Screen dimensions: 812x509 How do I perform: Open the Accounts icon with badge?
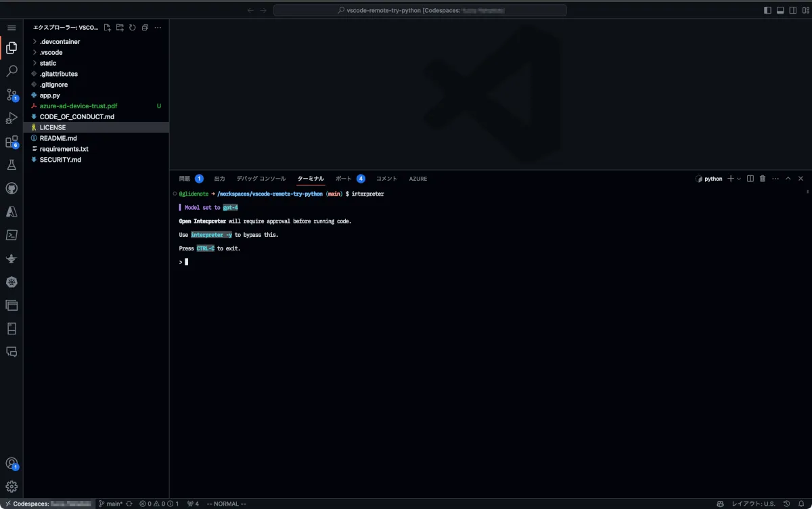point(12,464)
